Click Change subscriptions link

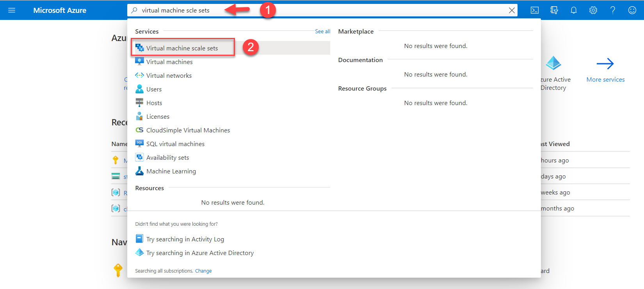pyautogui.click(x=203, y=271)
